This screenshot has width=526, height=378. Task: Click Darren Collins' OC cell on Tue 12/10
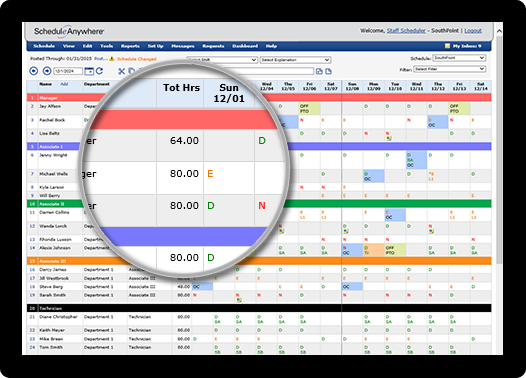[395, 215]
